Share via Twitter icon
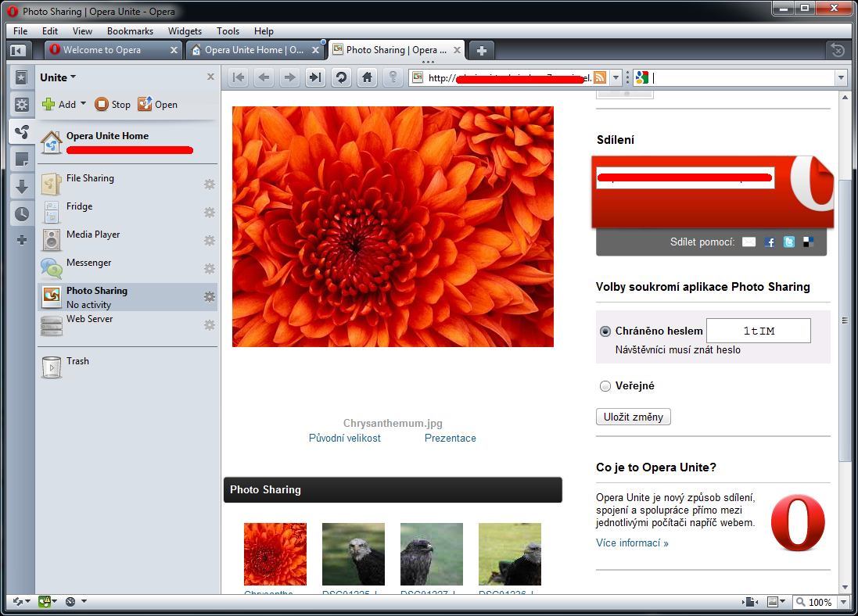 788,242
